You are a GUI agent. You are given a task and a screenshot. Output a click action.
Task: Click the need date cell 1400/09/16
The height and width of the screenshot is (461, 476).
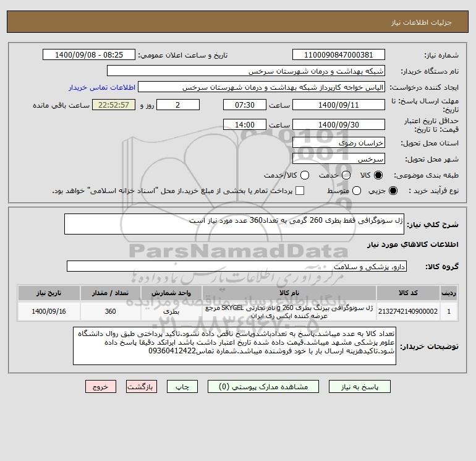[49, 311]
